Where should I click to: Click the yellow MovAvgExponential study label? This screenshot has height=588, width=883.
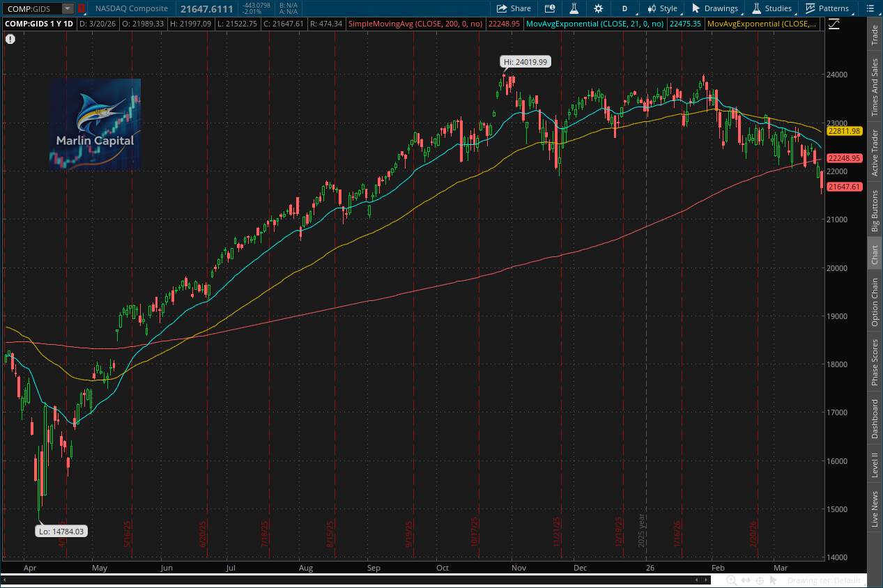click(x=762, y=24)
